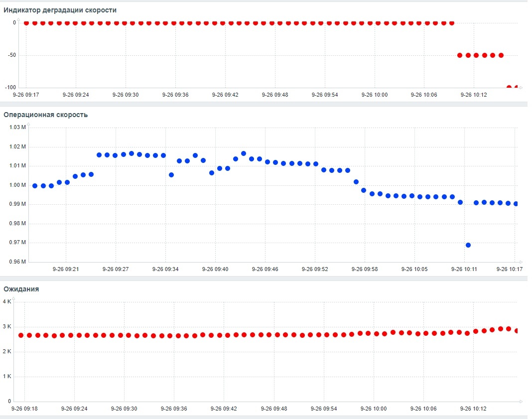Click the first red point at -50 level
Image resolution: width=532 pixels, height=419 pixels.
[459, 55]
